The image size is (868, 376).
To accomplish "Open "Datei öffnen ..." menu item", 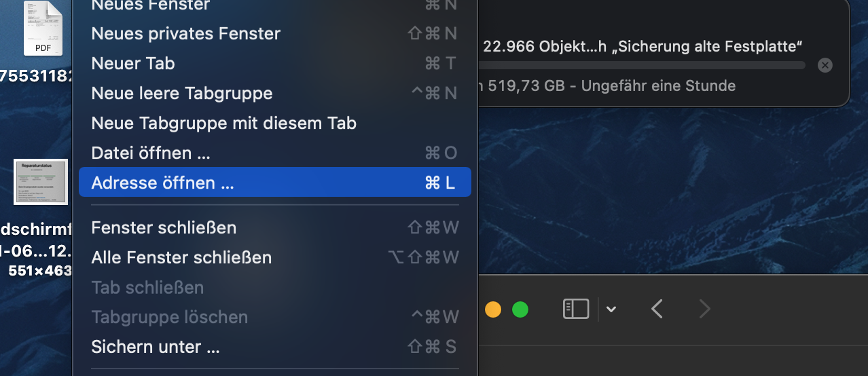I will (x=151, y=153).
